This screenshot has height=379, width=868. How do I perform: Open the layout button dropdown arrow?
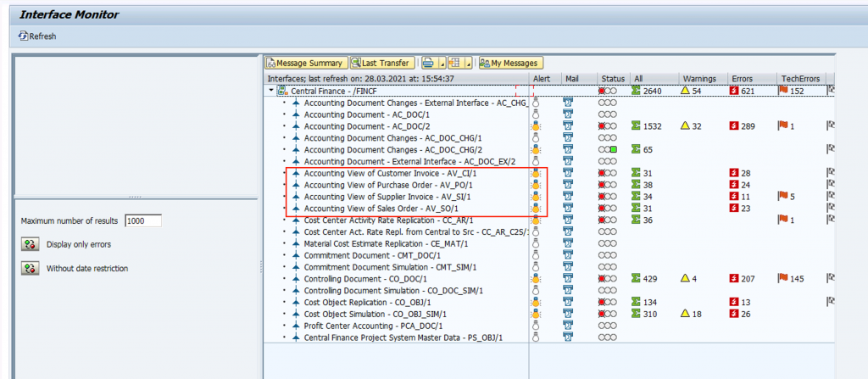pyautogui.click(x=469, y=64)
